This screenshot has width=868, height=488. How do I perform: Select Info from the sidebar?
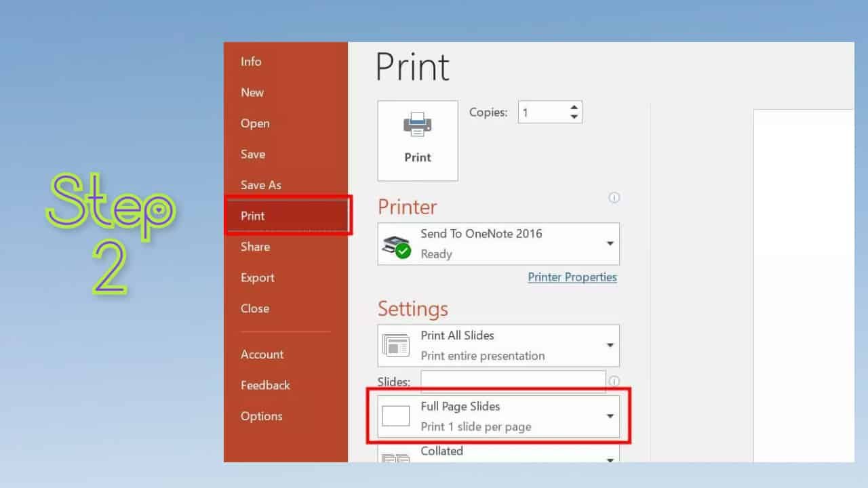(x=251, y=62)
